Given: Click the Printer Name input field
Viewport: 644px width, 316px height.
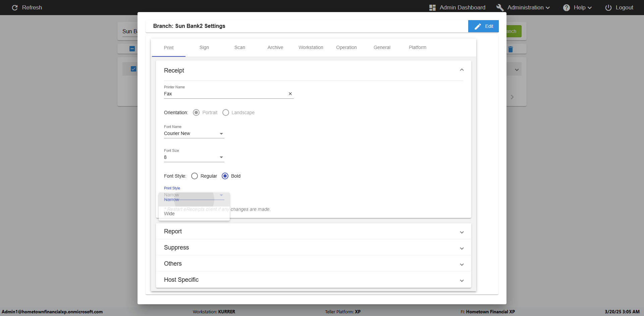Looking at the screenshot, I should pyautogui.click(x=225, y=94).
